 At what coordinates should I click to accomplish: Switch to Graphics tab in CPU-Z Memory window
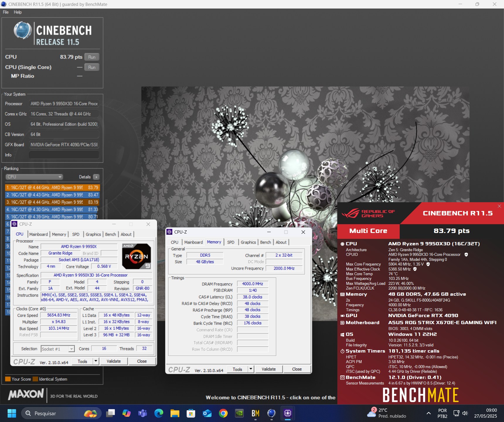tap(248, 242)
